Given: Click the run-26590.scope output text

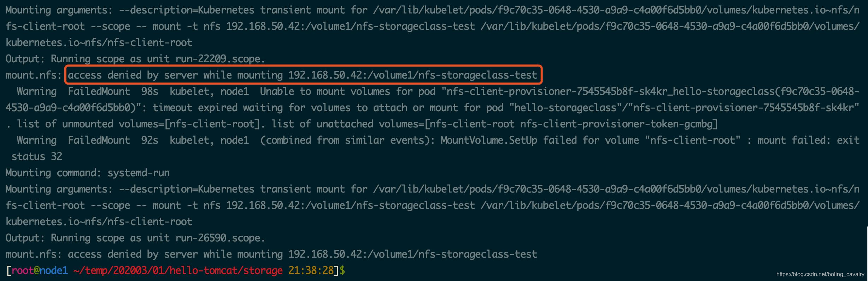Looking at the screenshot, I should (220, 238).
